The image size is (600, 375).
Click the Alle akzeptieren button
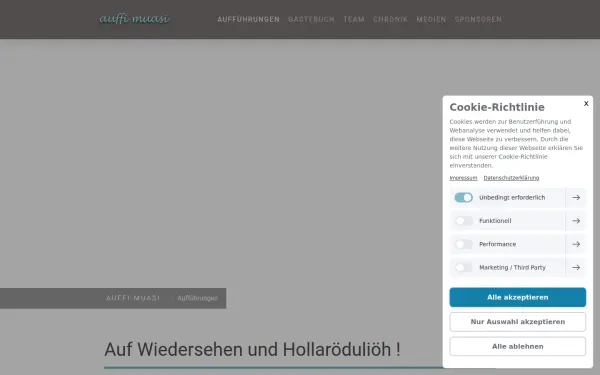click(x=517, y=297)
